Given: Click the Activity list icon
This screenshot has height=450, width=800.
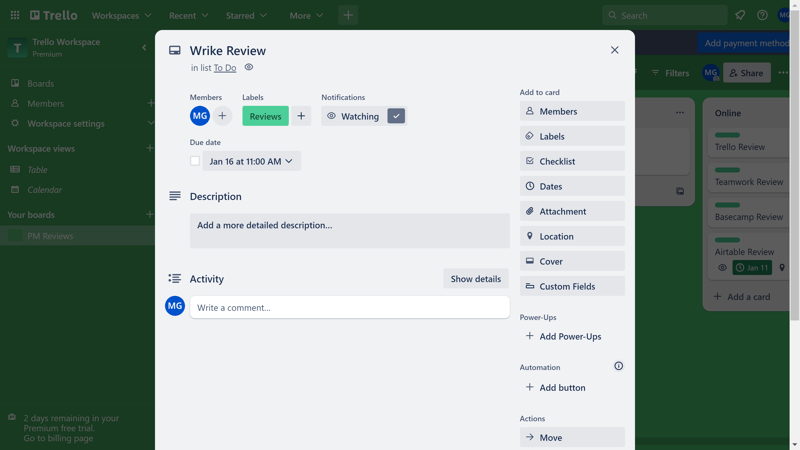Looking at the screenshot, I should pyautogui.click(x=174, y=279).
